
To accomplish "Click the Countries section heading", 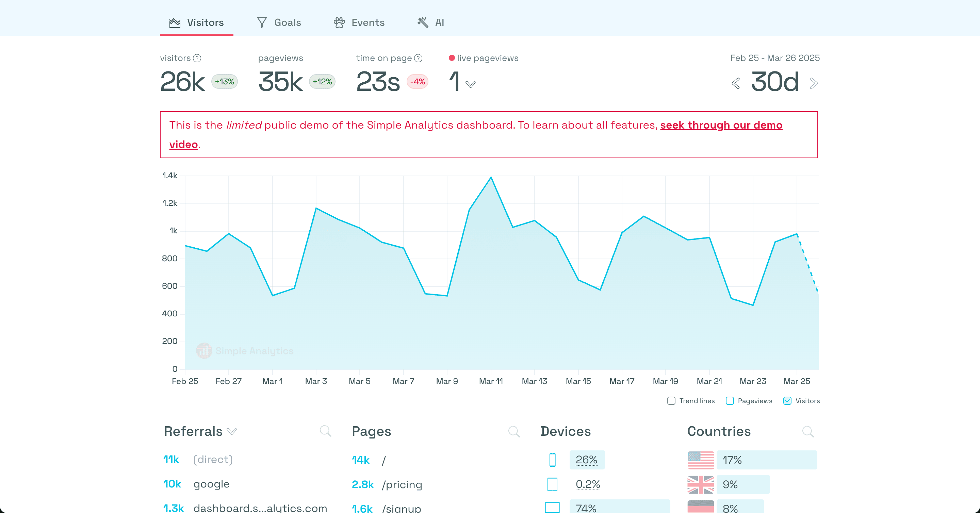I will tap(719, 431).
